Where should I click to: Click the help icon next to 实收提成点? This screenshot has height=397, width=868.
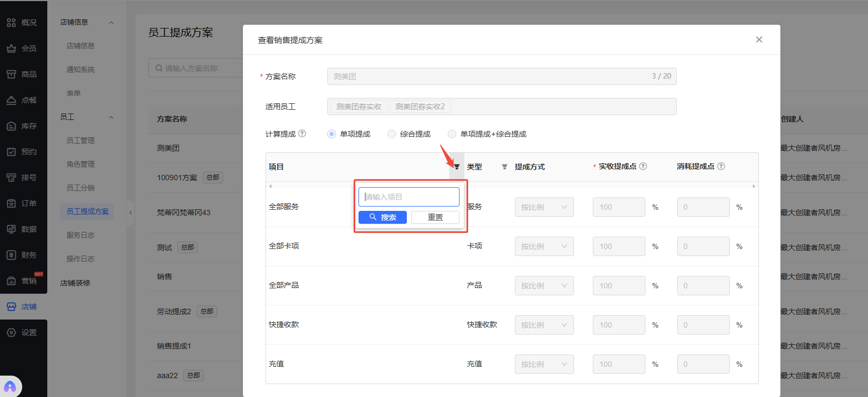[643, 166]
